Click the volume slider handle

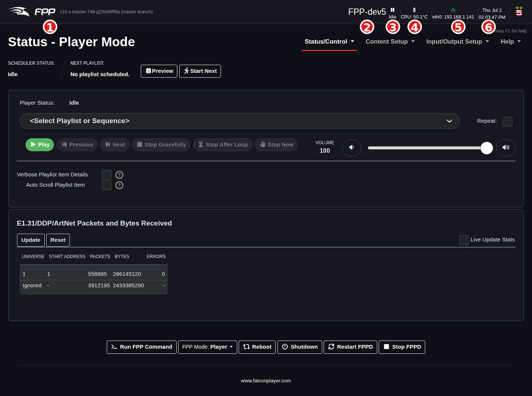tap(487, 148)
